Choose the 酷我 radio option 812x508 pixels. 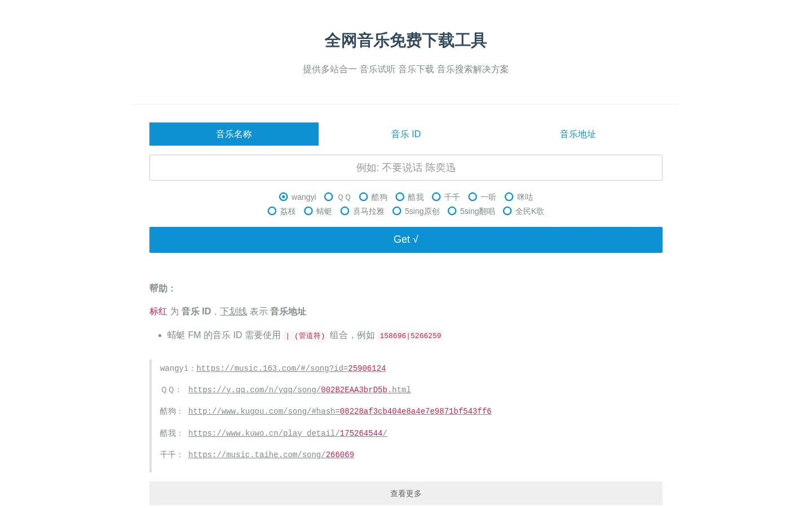coord(400,197)
